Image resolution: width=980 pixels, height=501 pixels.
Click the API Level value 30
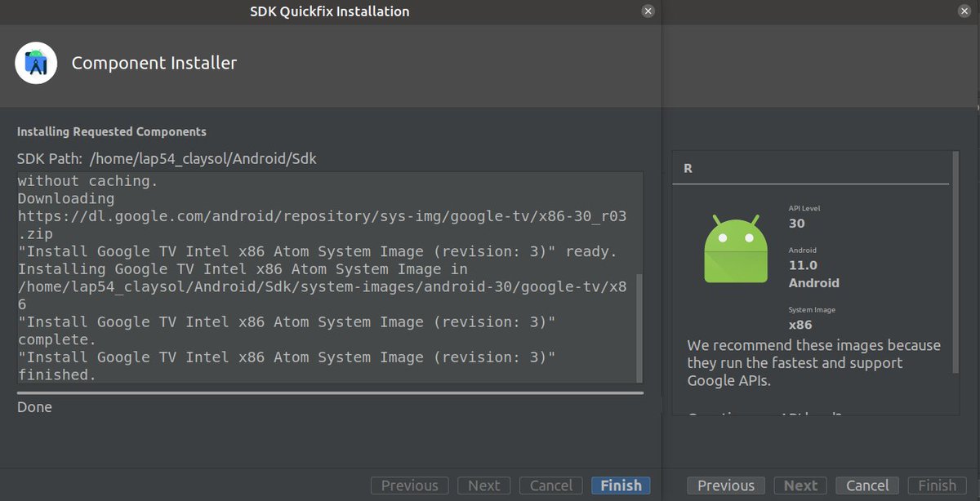[796, 223]
